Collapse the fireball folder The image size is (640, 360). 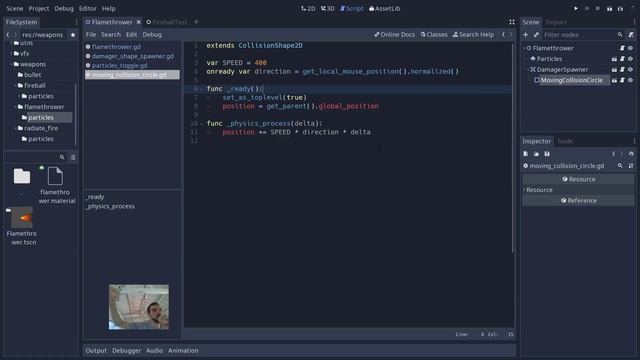15,86
